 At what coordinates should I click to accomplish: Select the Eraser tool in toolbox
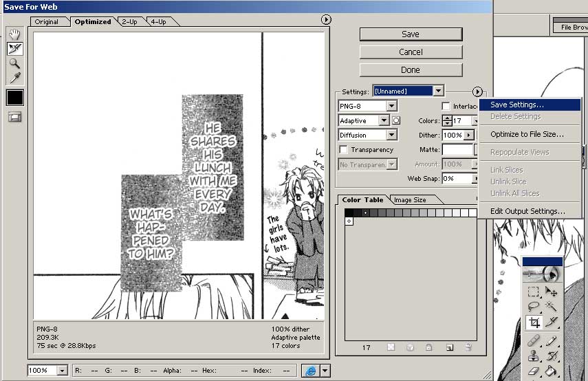click(x=533, y=371)
